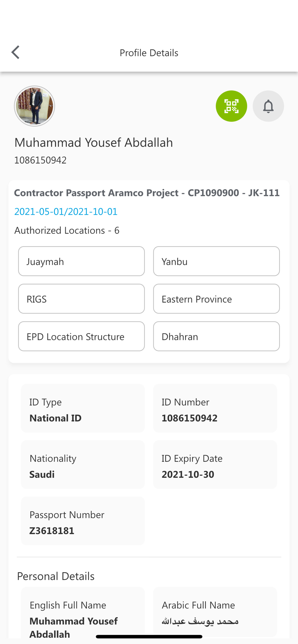Image resolution: width=298 pixels, height=644 pixels.
Task: Tap the Contractor Passport Aramco Project title
Action: [x=147, y=193]
